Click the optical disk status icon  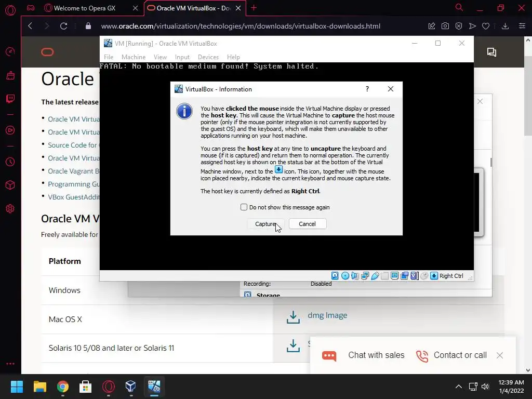point(345,276)
